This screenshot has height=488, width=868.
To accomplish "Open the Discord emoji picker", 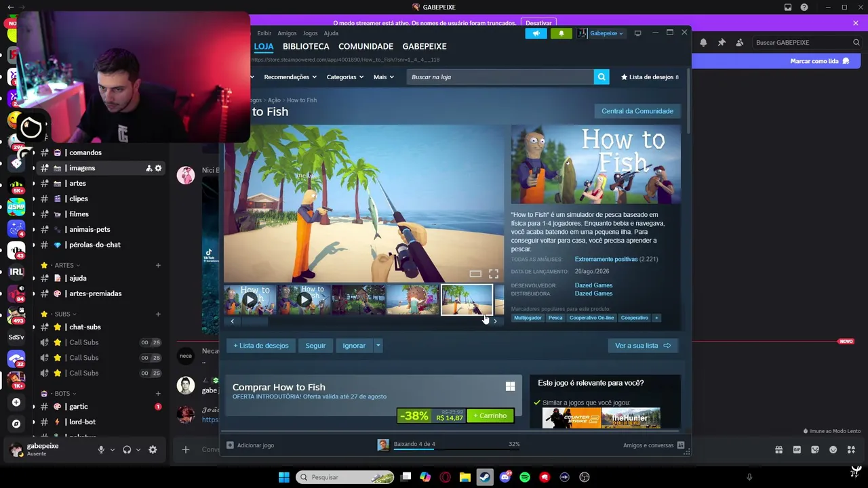I will (x=833, y=449).
